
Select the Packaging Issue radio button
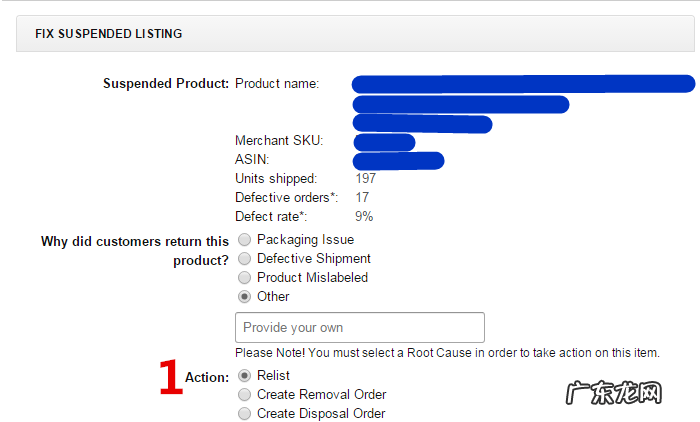[x=245, y=240]
